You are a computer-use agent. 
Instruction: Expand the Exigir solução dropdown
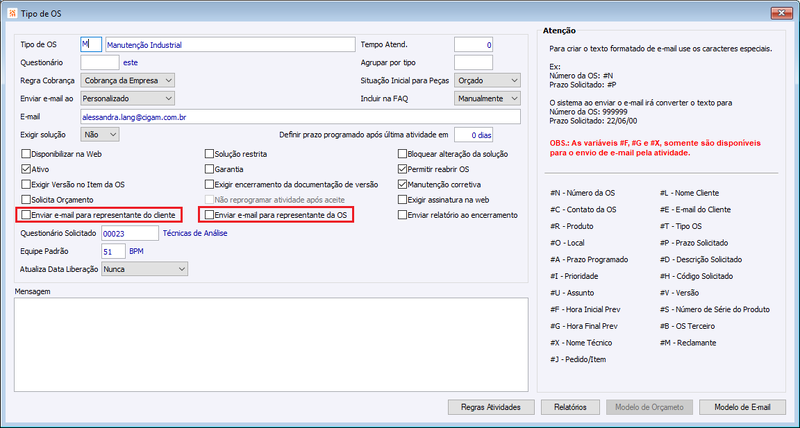click(100, 135)
